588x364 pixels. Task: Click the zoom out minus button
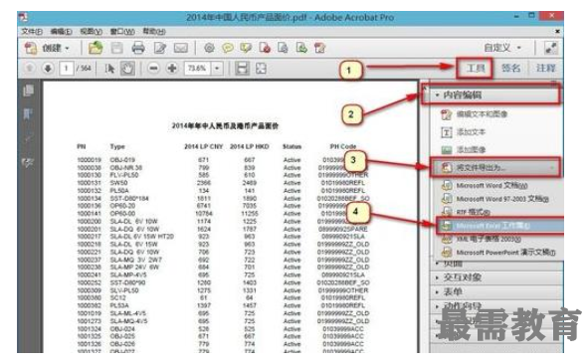tap(153, 69)
